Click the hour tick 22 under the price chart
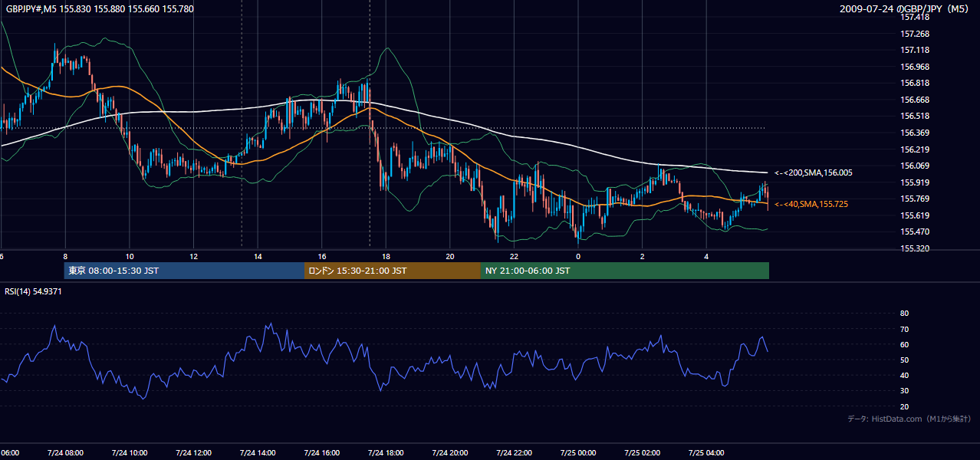980x460 pixels. [x=514, y=256]
